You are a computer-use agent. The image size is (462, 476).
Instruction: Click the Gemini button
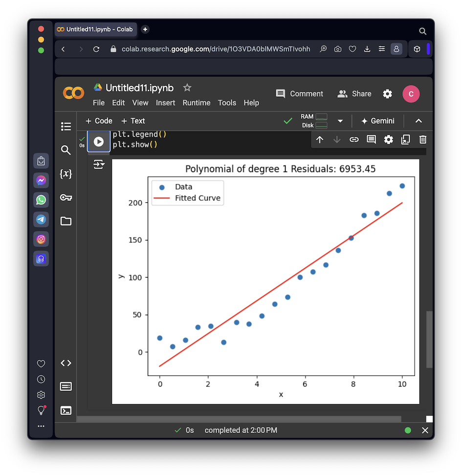pyautogui.click(x=377, y=121)
